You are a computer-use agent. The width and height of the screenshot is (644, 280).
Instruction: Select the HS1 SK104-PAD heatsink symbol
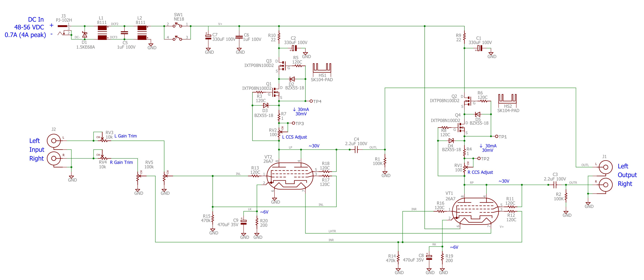tap(322, 70)
